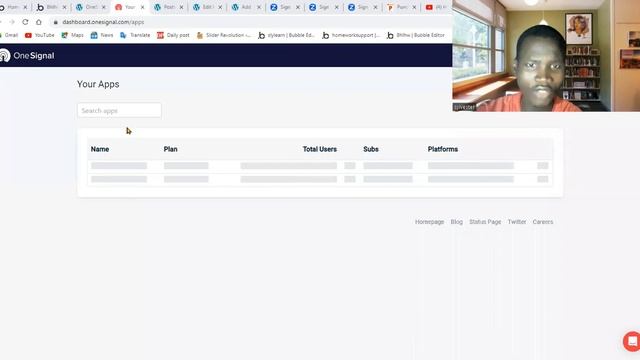Click the Your Apps page heading
Screen dimensions: 640x360
[98, 84]
